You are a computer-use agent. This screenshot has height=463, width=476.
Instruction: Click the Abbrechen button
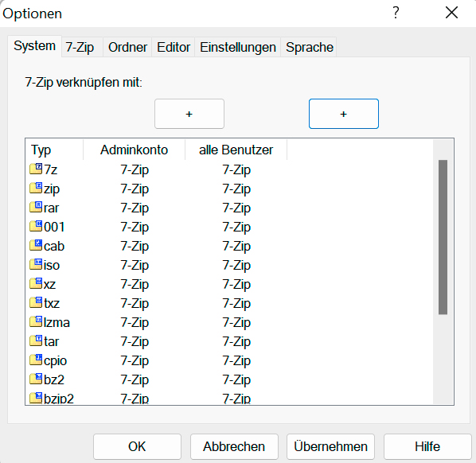pos(234,446)
